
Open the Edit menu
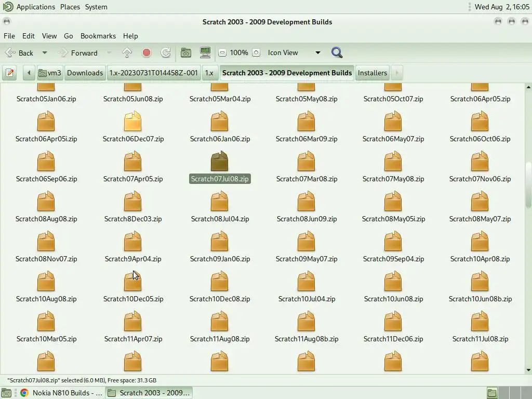tap(29, 36)
